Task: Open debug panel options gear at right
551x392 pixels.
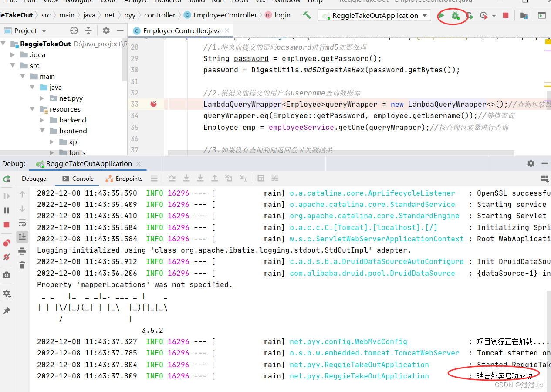Action: point(531,163)
